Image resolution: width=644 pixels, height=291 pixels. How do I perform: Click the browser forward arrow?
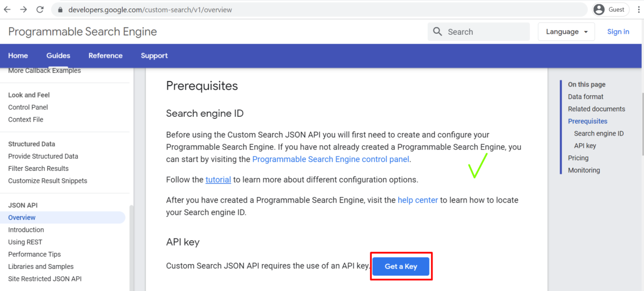coord(23,10)
